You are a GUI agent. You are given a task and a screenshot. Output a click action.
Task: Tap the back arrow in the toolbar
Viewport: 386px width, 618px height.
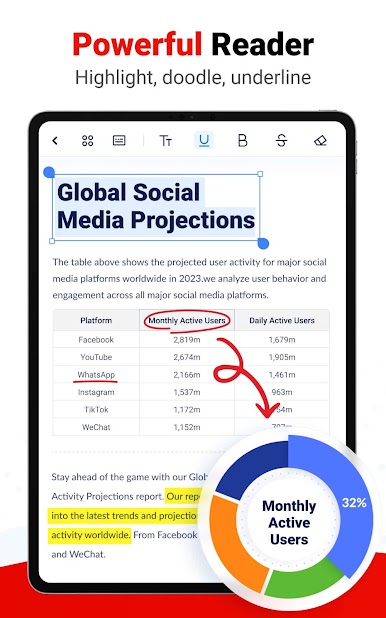[55, 140]
